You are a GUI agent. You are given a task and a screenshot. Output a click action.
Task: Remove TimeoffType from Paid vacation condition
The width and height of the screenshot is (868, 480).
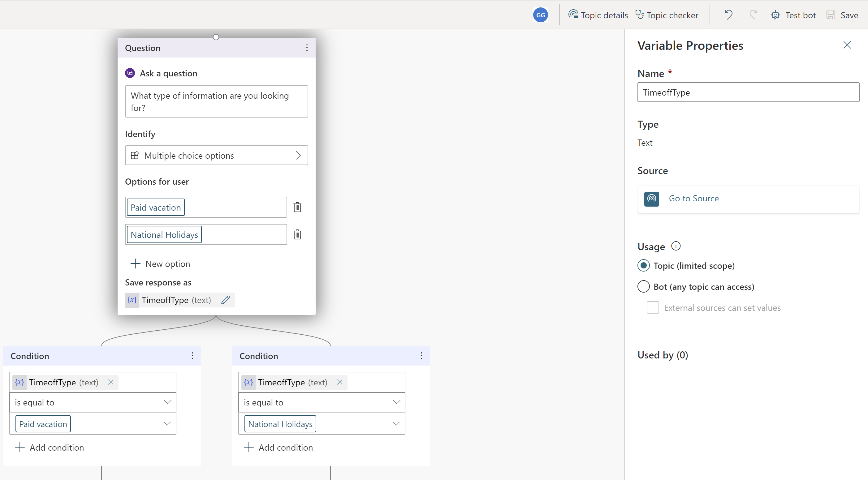tap(110, 382)
